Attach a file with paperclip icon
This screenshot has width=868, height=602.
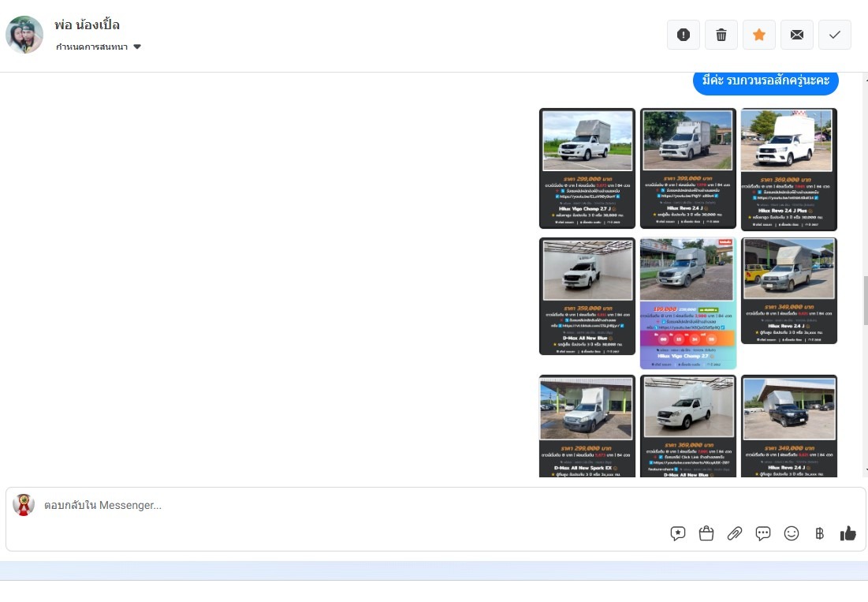(x=735, y=533)
